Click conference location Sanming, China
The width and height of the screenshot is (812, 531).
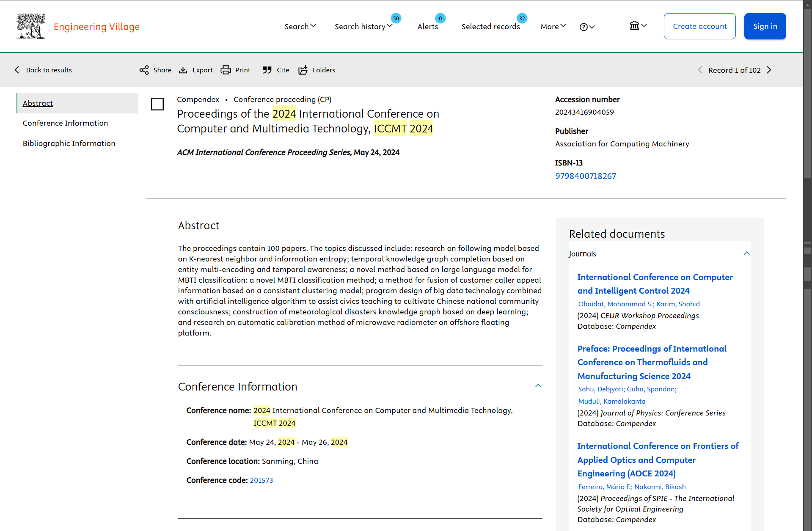290,461
